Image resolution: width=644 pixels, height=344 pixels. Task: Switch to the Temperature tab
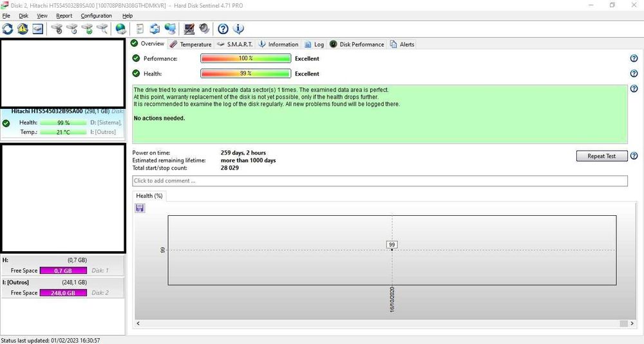[x=191, y=44]
